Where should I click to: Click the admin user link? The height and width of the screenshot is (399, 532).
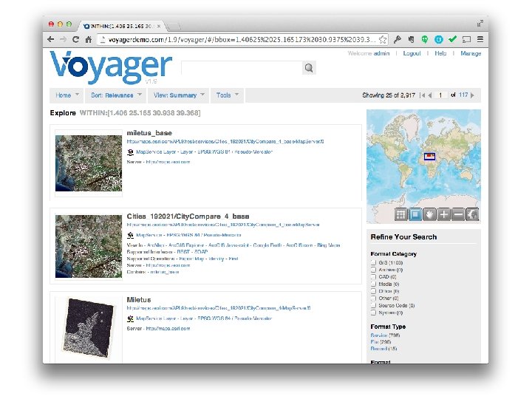tap(381, 53)
